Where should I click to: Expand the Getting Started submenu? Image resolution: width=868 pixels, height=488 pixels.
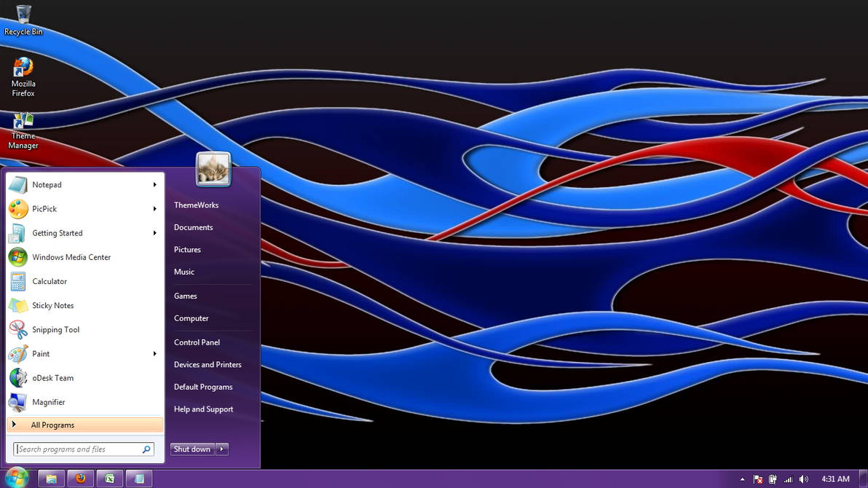[154, 233]
